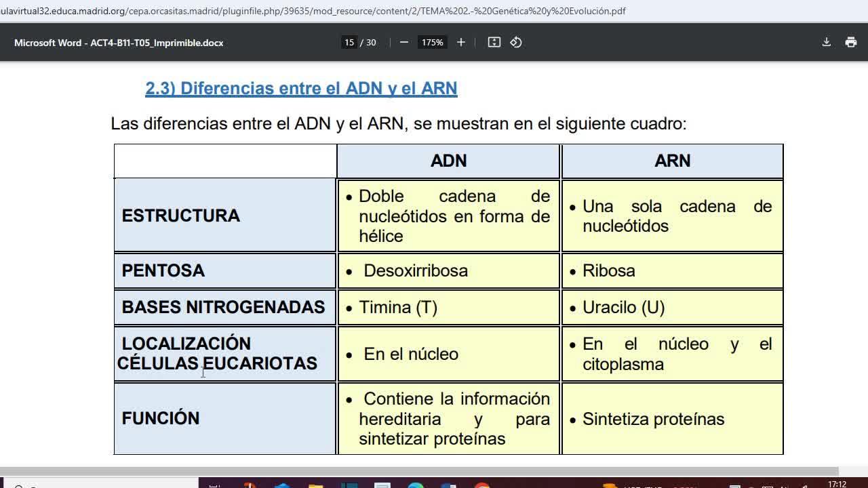Click the "ARN" column header
Image resolution: width=868 pixels, height=488 pixels.
click(673, 161)
